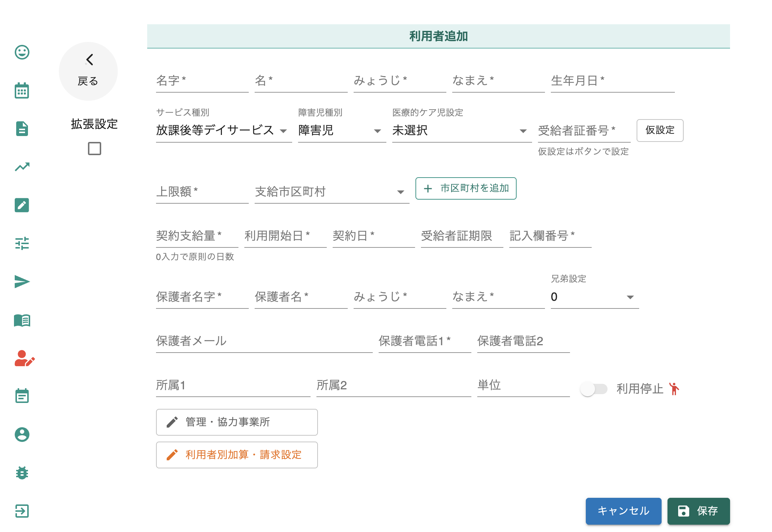Click the smiley face sidebar icon

[22, 52]
